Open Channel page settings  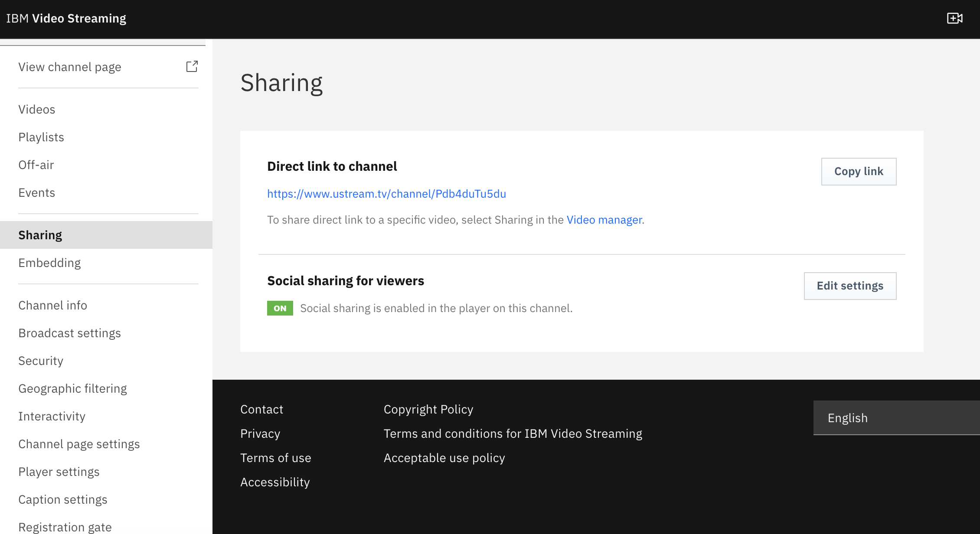pyautogui.click(x=79, y=444)
